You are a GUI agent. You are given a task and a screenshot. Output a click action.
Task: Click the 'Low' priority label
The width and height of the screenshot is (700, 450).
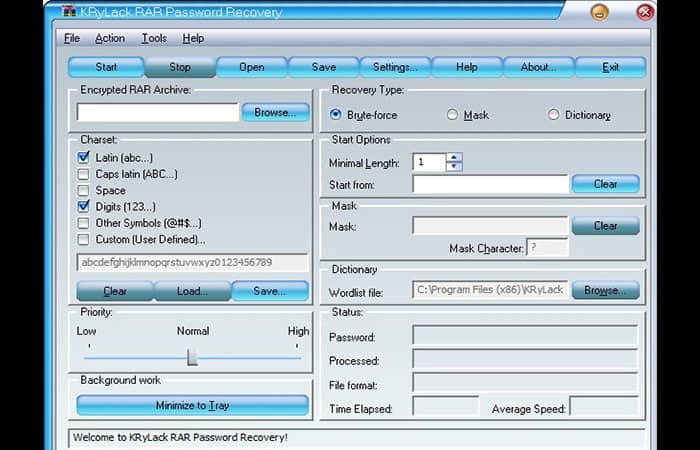[x=86, y=331]
